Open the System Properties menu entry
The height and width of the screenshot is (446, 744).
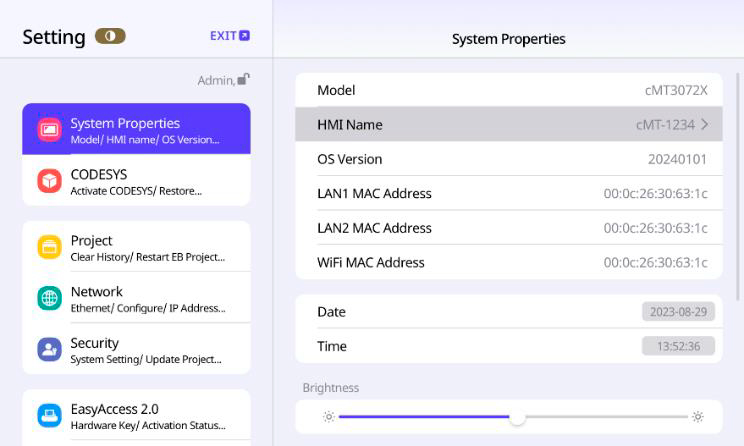136,129
